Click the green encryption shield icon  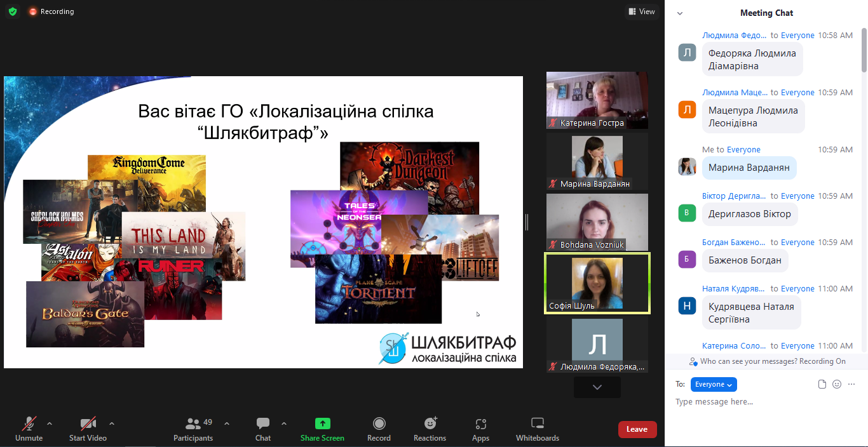pyautogui.click(x=13, y=11)
